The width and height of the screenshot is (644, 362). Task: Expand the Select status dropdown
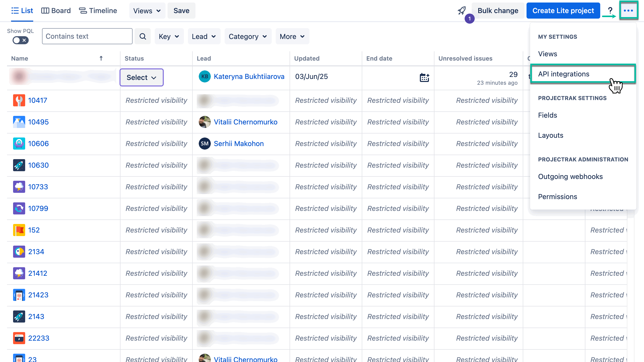click(141, 77)
